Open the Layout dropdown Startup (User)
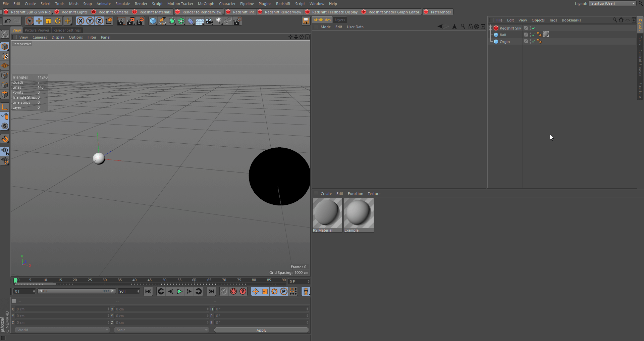The height and width of the screenshot is (341, 644). (x=612, y=3)
